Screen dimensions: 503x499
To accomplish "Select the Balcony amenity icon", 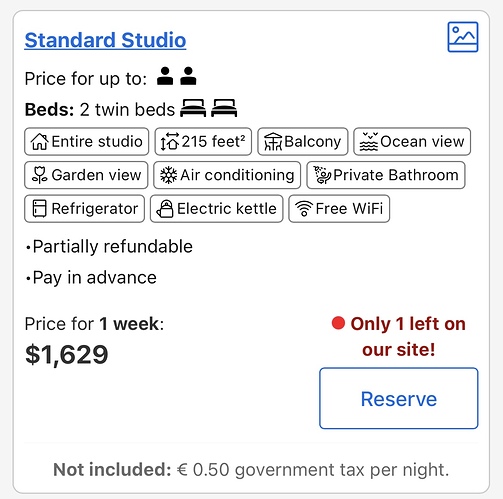I will (273, 142).
